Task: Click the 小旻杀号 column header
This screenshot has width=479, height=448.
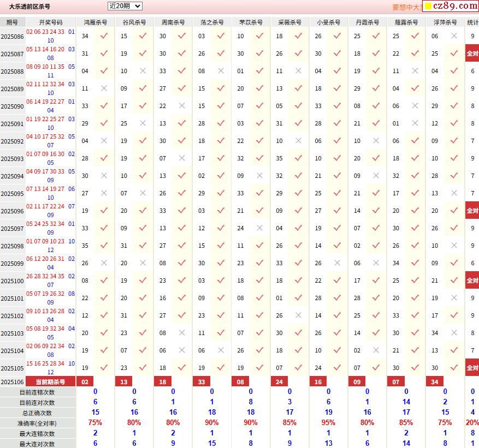Action: coord(328,22)
